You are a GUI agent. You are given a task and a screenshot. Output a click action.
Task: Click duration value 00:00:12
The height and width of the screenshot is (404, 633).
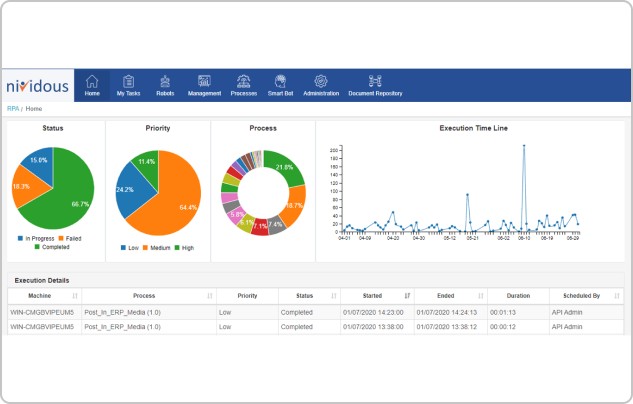coord(503,327)
